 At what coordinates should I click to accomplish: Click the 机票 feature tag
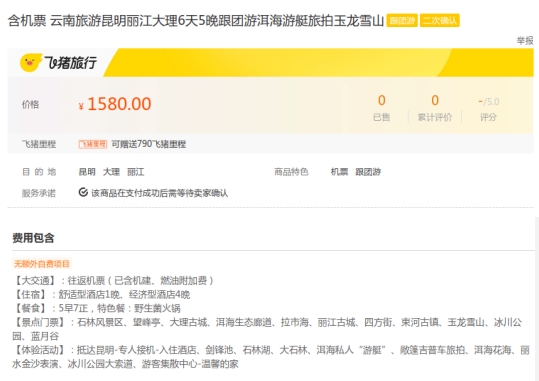point(339,172)
